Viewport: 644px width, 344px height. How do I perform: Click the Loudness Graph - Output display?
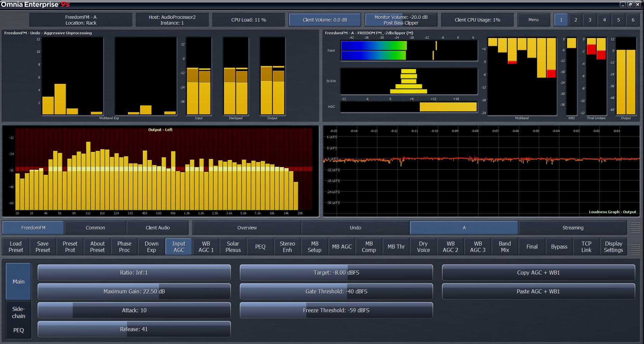click(481, 171)
